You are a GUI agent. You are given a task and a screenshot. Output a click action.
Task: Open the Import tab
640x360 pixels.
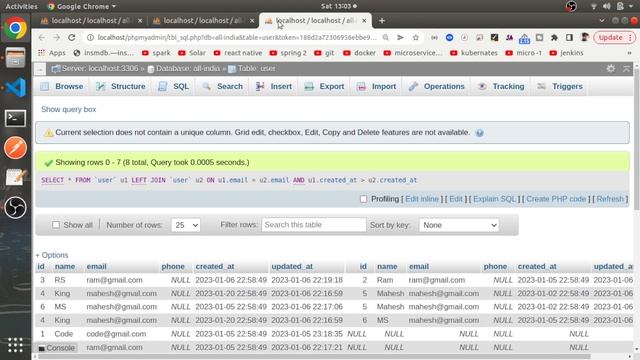[377, 87]
